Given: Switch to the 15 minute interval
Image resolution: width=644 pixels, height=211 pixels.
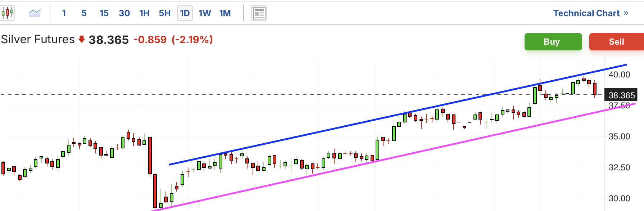Looking at the screenshot, I should pos(104,13).
